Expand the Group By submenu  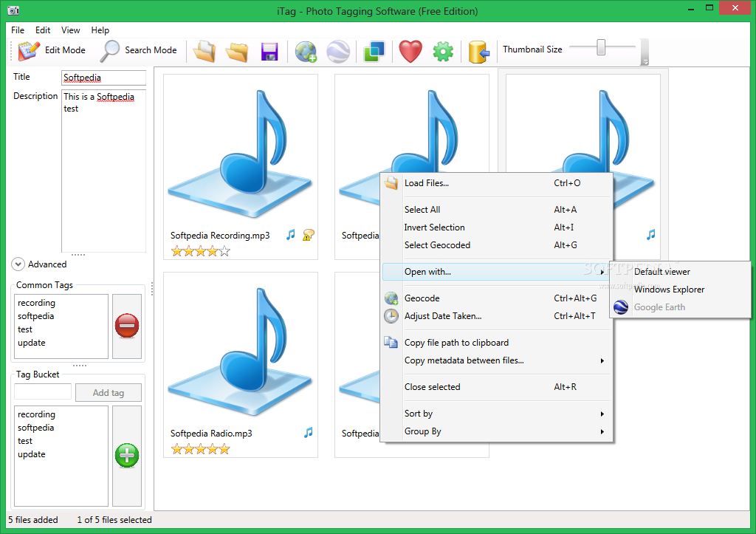click(x=497, y=431)
